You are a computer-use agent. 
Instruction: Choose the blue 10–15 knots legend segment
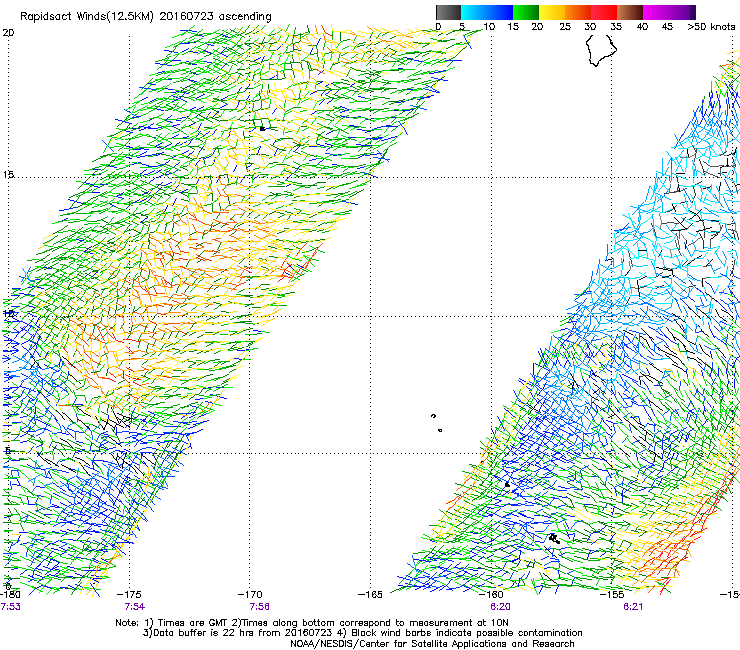click(500, 12)
